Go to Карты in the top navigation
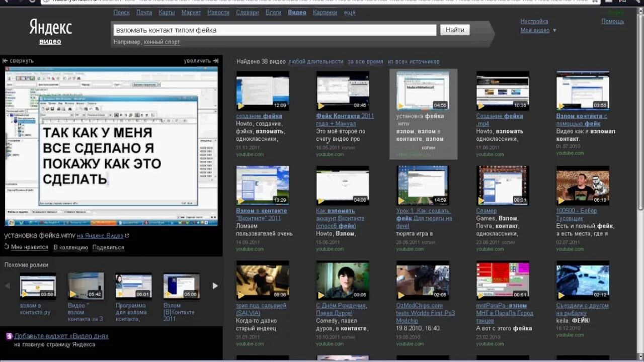The image size is (644, 362). (x=167, y=13)
